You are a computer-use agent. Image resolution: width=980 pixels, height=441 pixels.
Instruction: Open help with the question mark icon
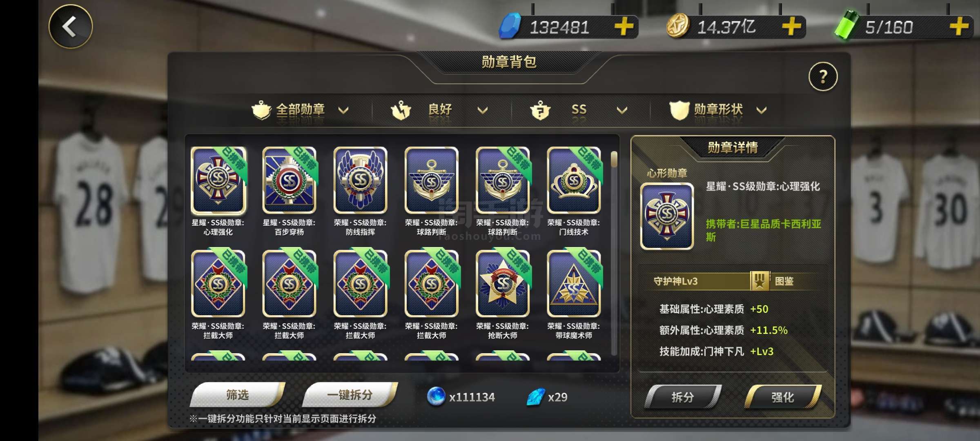(x=823, y=77)
